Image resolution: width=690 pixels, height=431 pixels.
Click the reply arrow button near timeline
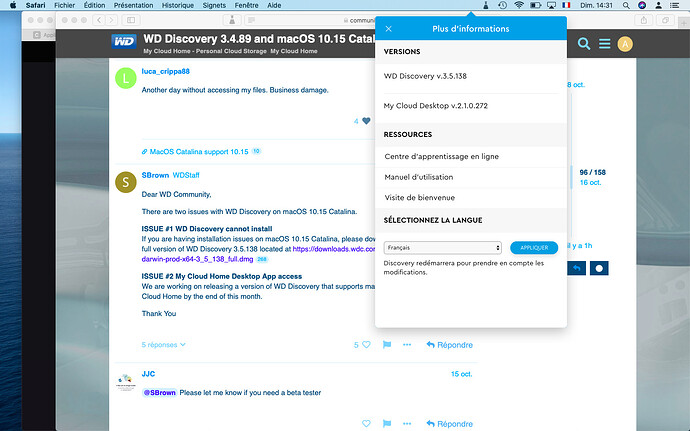576,268
